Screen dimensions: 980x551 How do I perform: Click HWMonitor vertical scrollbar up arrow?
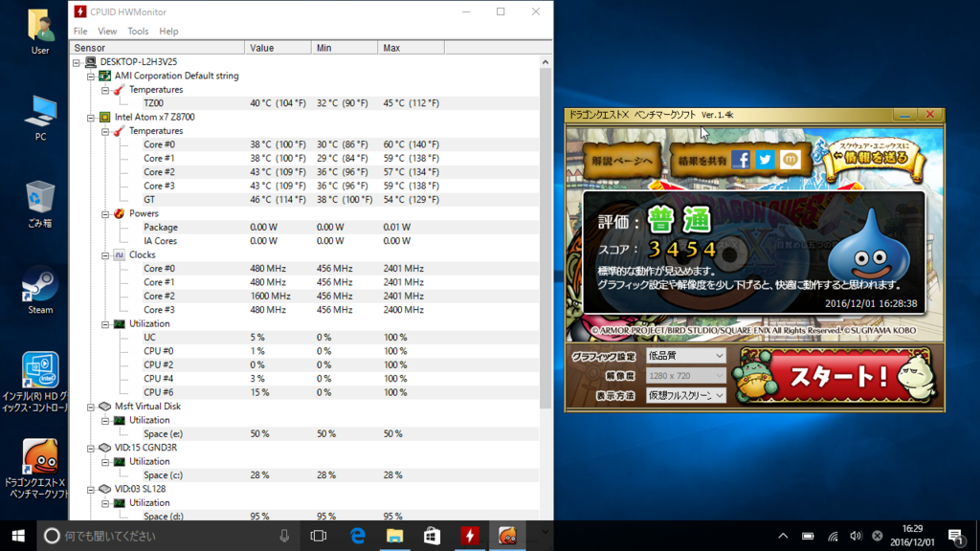pyautogui.click(x=546, y=62)
